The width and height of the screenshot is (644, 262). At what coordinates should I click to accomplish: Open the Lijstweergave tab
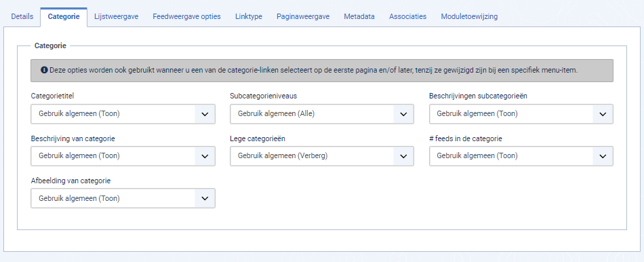tap(116, 16)
